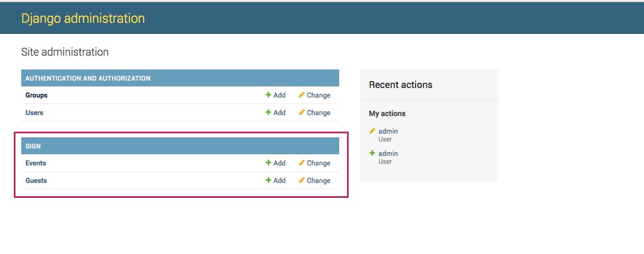
Task: Click the Add text link for Guests
Action: pos(279,181)
